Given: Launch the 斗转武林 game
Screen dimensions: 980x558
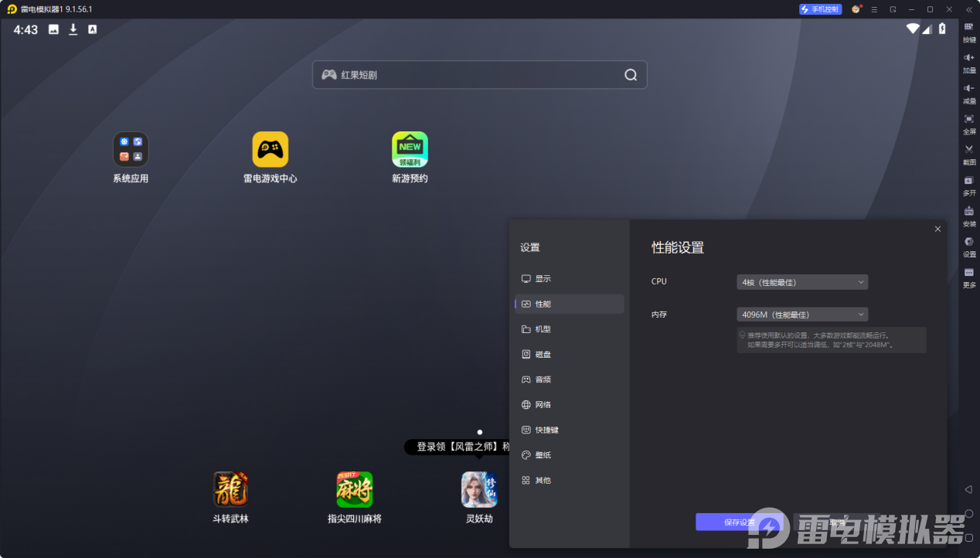Looking at the screenshot, I should pos(231,498).
